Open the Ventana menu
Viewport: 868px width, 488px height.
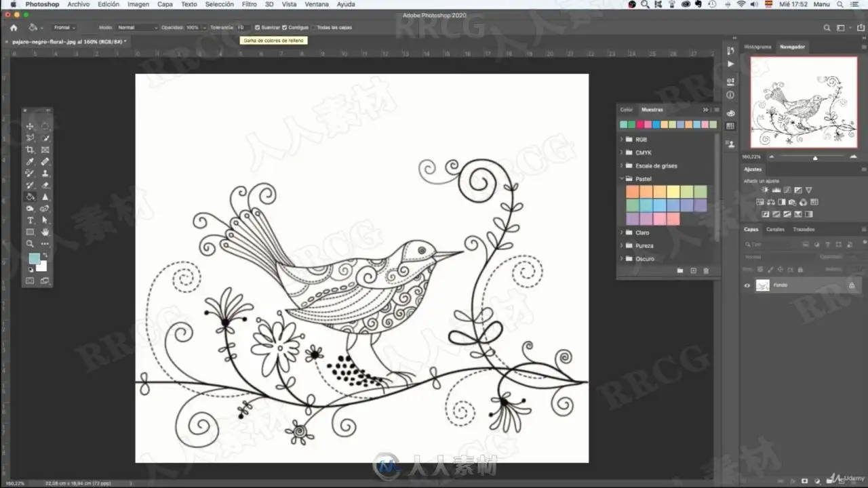[x=317, y=4]
